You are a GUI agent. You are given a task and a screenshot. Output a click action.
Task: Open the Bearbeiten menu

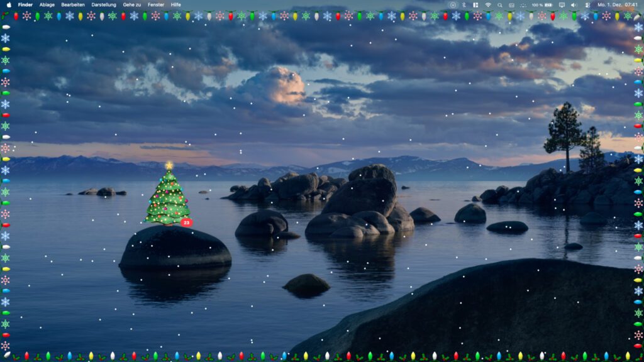point(74,4)
